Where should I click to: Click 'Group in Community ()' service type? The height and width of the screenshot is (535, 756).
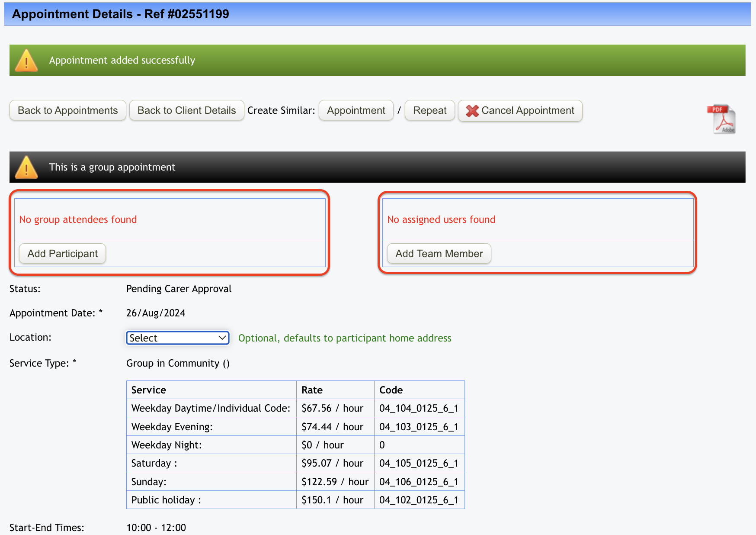(x=178, y=363)
